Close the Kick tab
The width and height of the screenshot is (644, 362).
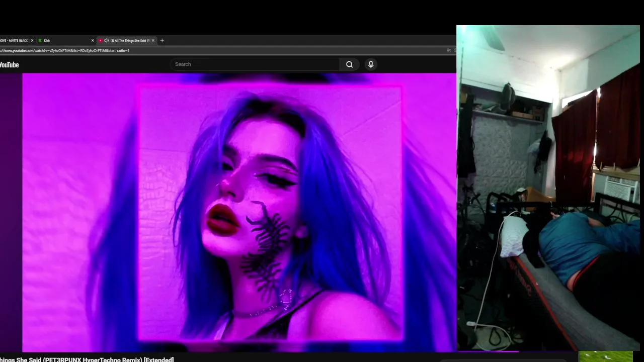(92, 40)
